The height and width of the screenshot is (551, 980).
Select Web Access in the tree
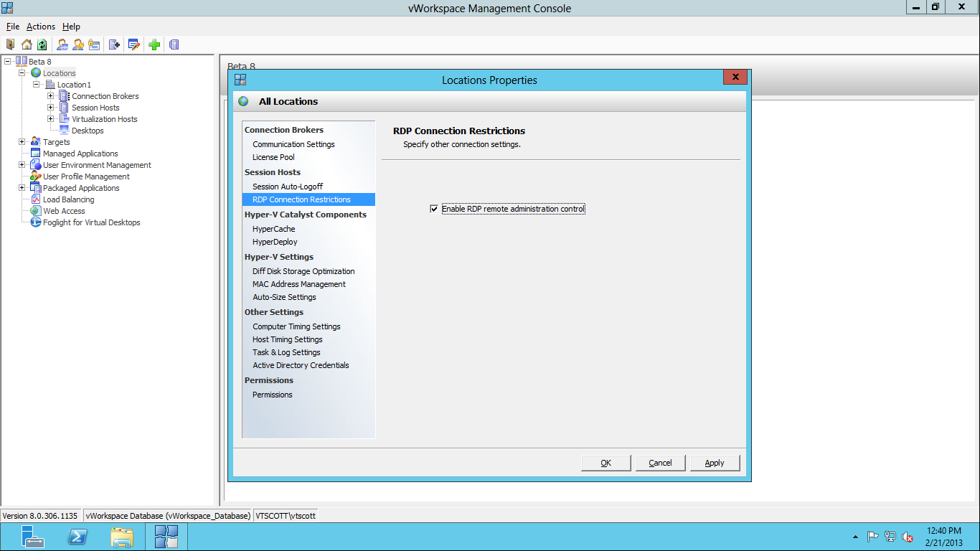point(64,211)
